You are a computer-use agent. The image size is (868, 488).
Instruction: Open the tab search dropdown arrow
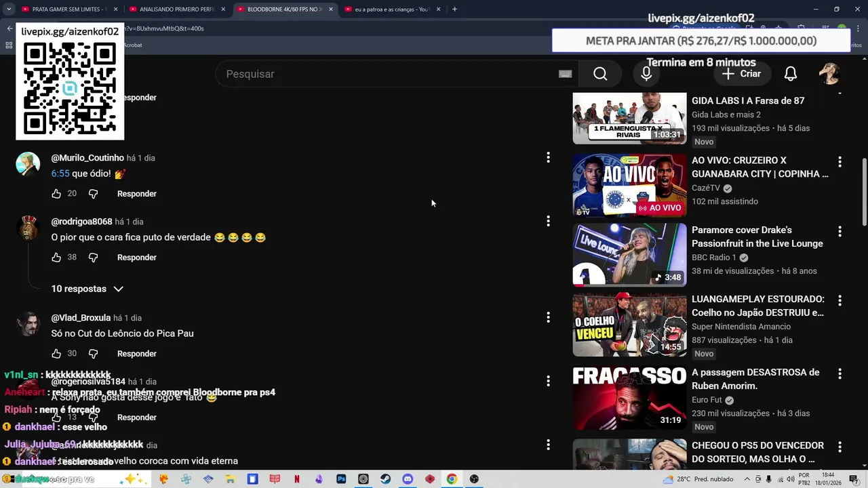(9, 9)
